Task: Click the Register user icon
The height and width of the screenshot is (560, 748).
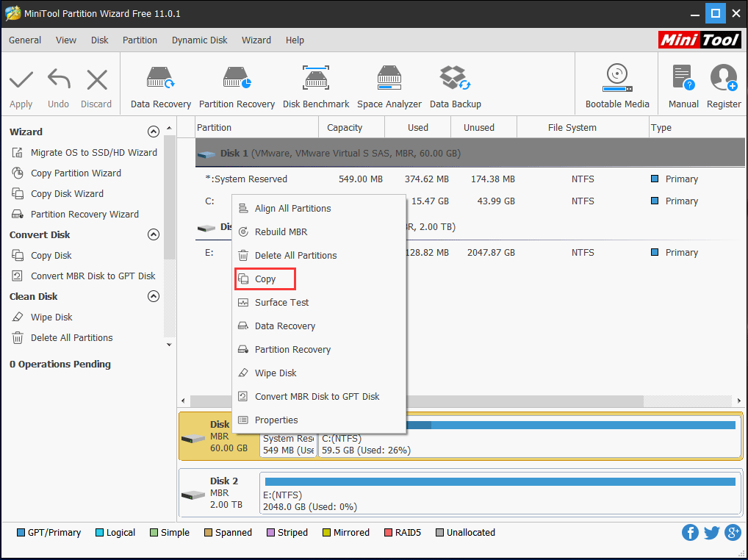Action: click(x=724, y=77)
